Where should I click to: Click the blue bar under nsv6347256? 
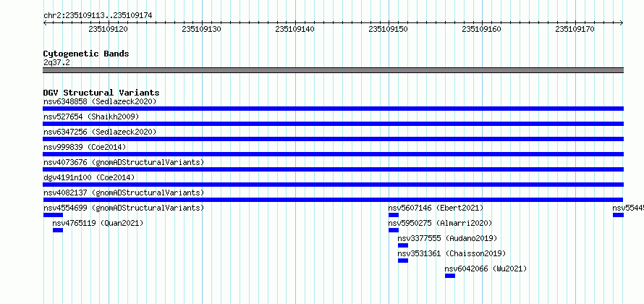pos(333,139)
